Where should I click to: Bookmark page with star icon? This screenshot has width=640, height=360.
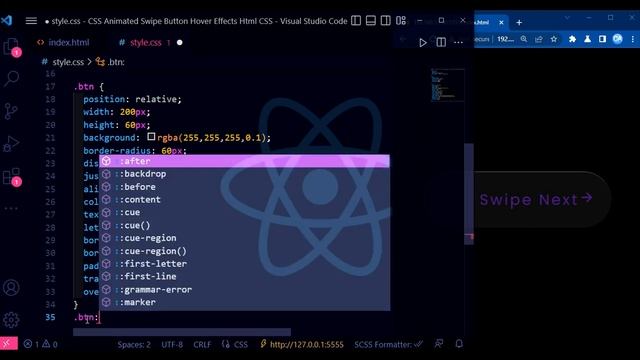click(x=554, y=39)
